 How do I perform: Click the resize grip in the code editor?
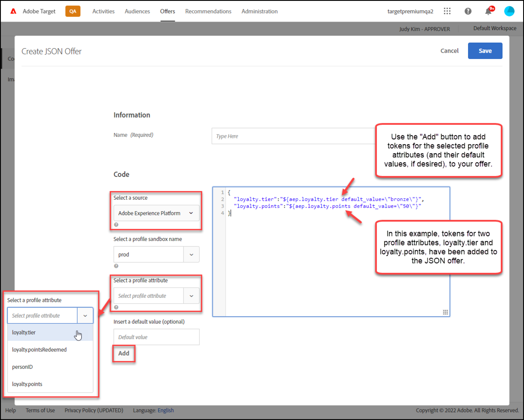click(x=445, y=312)
